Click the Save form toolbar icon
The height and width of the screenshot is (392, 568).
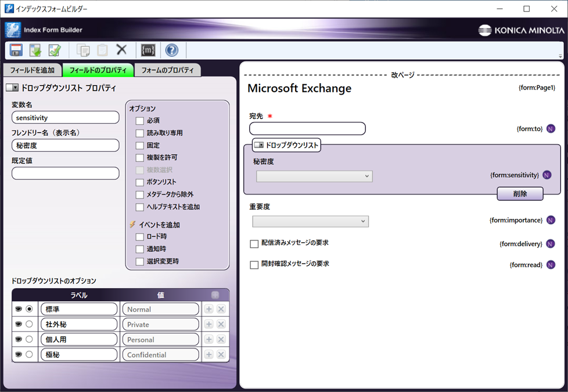(x=16, y=50)
